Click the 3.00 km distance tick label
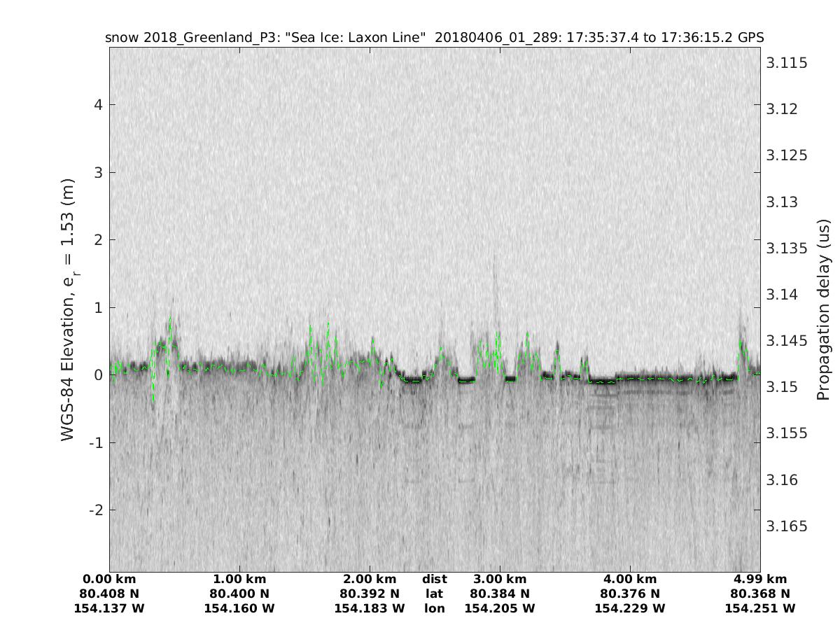The image size is (840, 630). coord(500,579)
